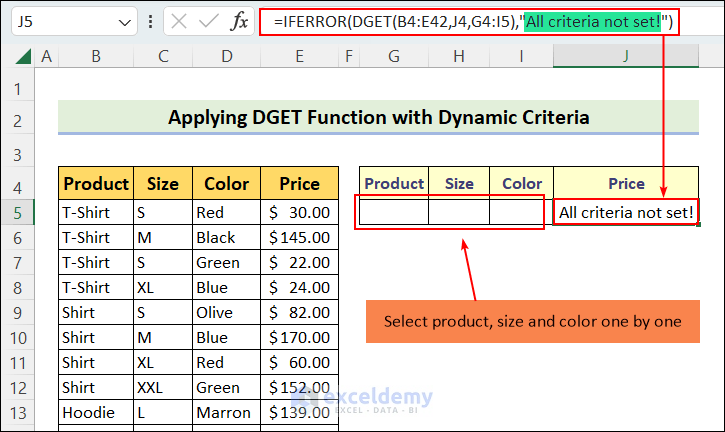Click size M cell in row 6
This screenshot has height=432, width=725.
tap(163, 237)
